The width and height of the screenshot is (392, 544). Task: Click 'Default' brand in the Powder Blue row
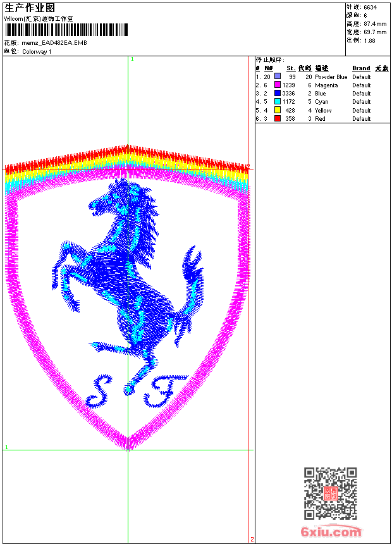362,77
